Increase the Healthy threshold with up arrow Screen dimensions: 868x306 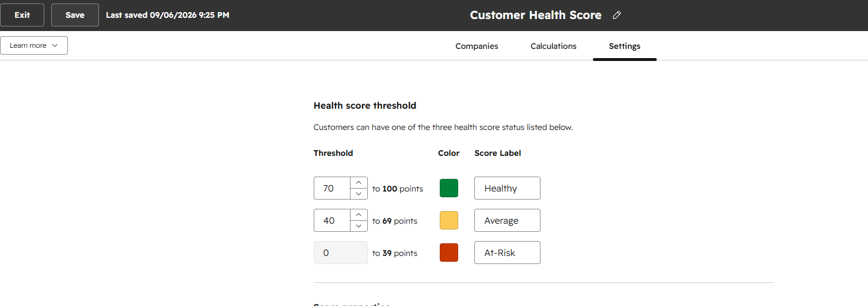(359, 183)
